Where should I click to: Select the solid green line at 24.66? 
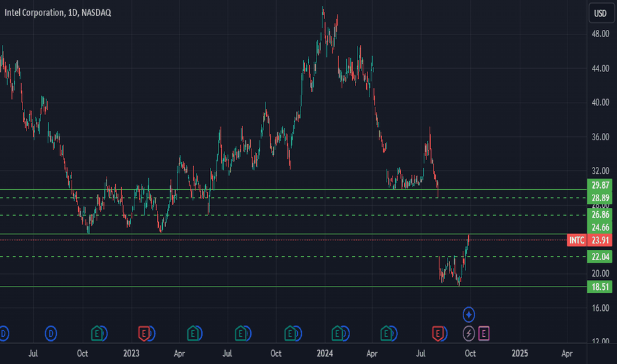[293, 234]
